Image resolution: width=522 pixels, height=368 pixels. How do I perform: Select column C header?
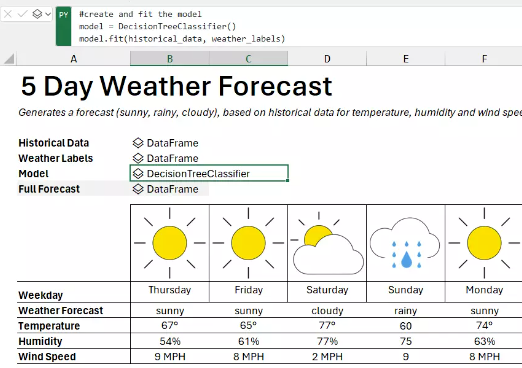(x=248, y=59)
